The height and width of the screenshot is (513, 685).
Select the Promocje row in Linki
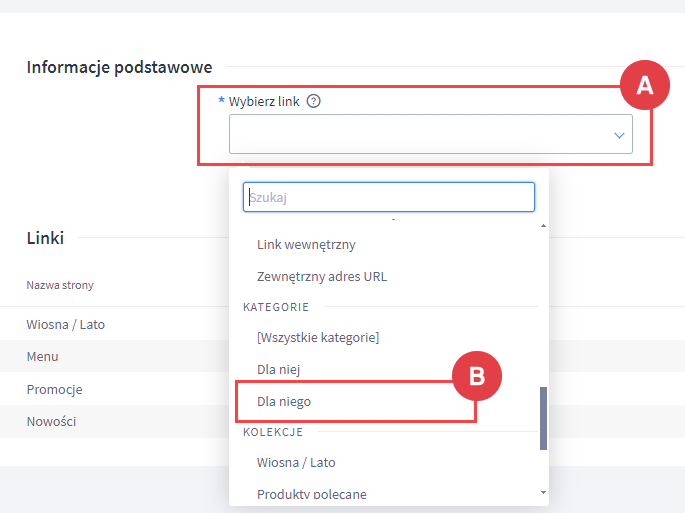point(54,389)
